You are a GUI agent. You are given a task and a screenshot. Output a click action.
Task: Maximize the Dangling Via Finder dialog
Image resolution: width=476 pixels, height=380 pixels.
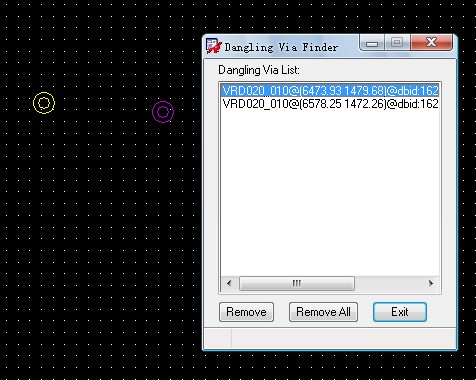[x=397, y=43]
